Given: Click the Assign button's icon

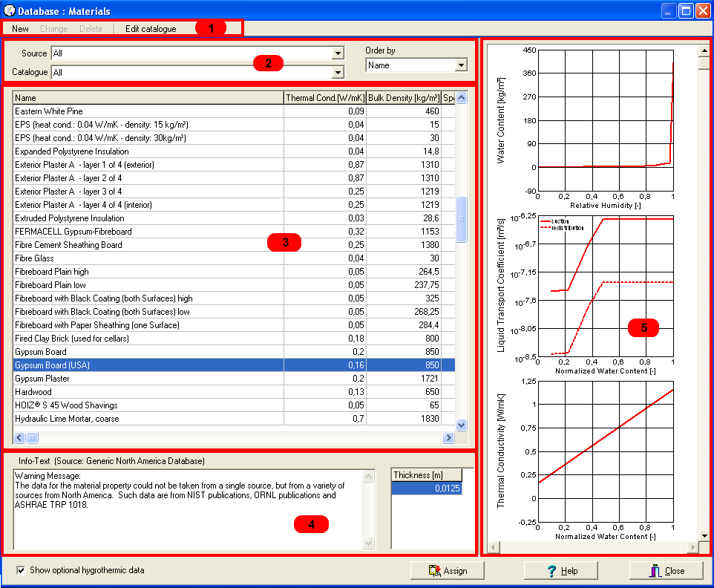Looking at the screenshot, I should click(434, 571).
